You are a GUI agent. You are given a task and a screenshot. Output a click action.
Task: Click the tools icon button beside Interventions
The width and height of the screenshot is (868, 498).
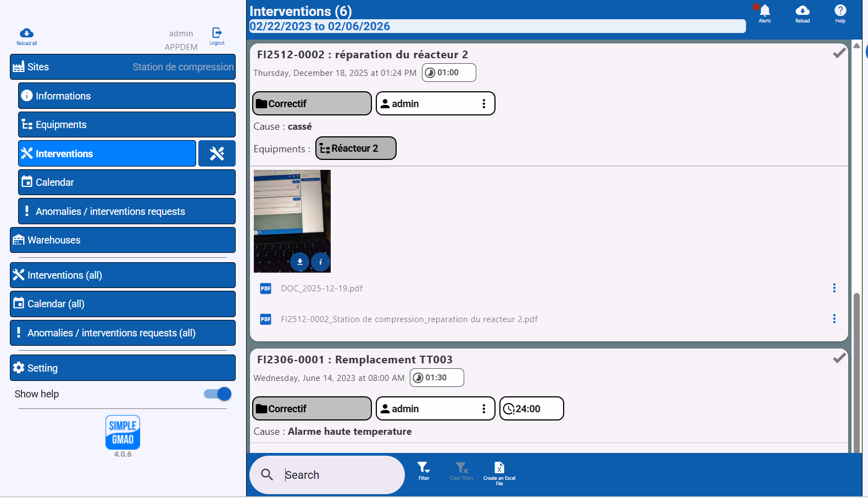217,153
